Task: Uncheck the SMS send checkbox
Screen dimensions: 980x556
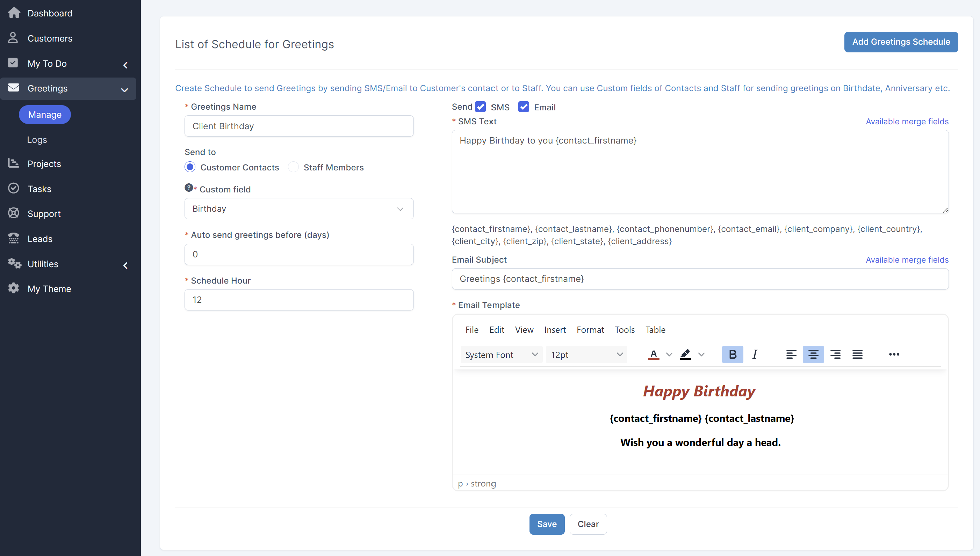Action: point(480,107)
